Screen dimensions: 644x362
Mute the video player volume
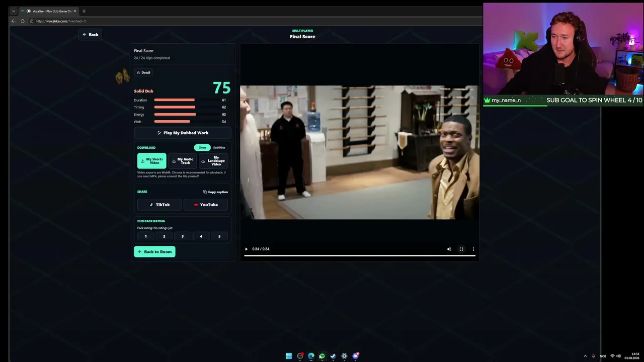point(449,249)
